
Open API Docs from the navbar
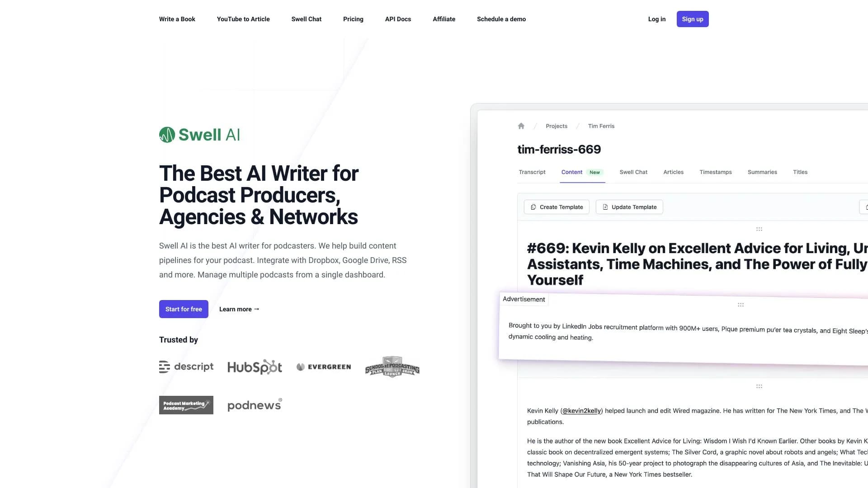398,19
